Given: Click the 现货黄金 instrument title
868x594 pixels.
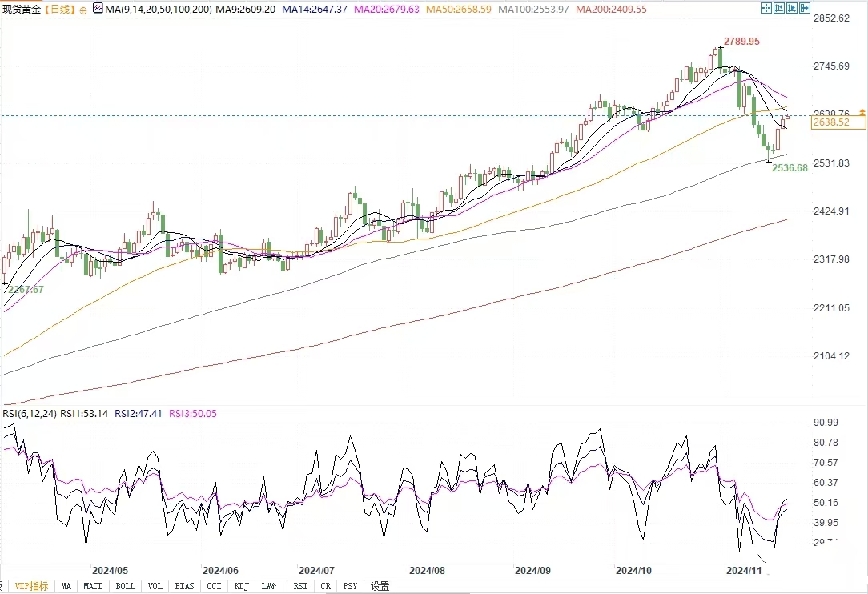Looking at the screenshot, I should 22,10.
